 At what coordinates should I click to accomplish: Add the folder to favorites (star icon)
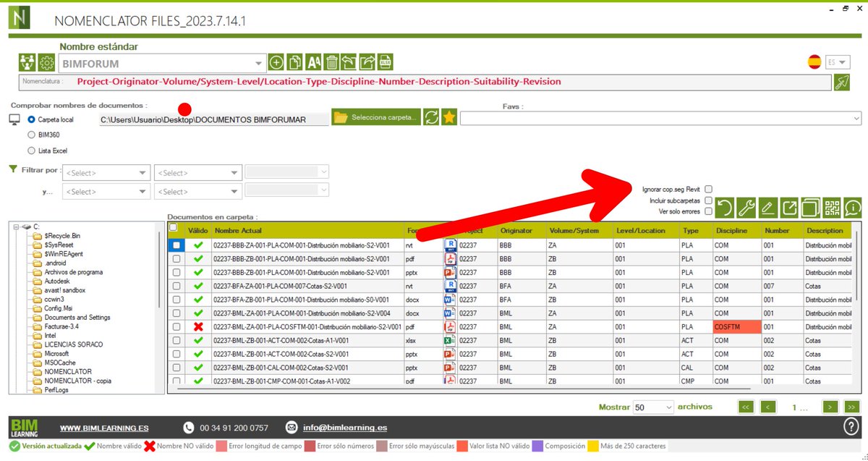(449, 117)
